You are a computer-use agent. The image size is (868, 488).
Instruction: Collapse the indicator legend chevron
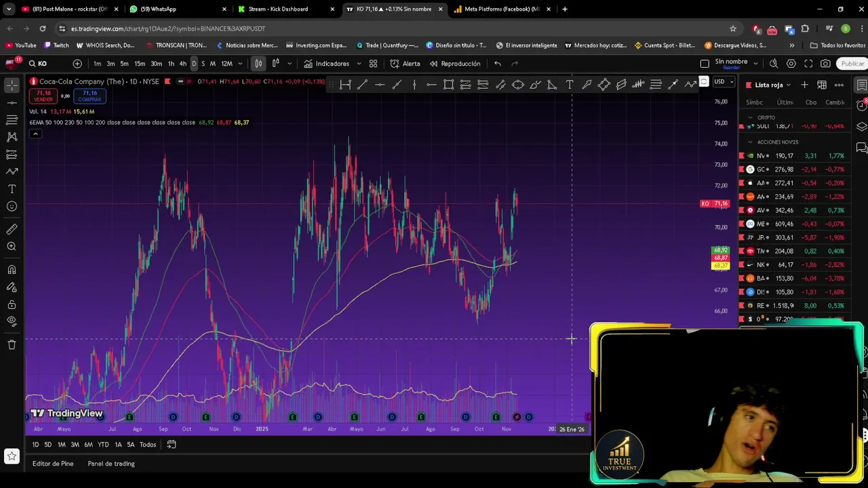click(x=35, y=134)
